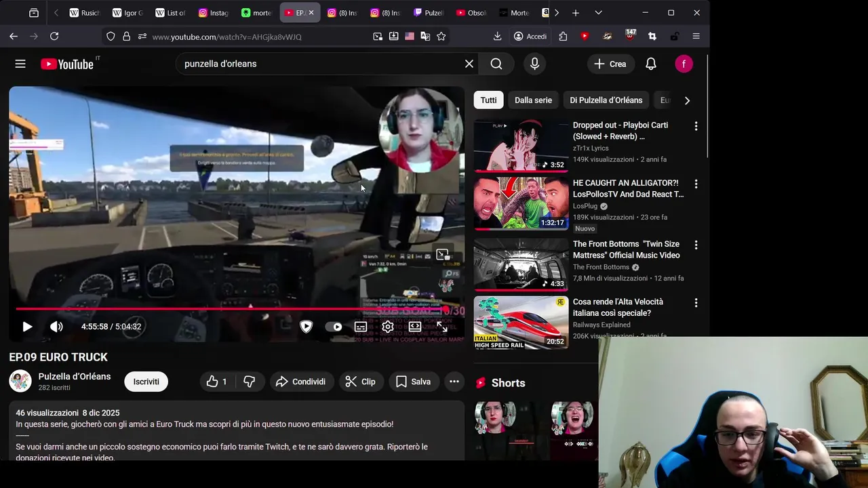Screen dimensions: 868x488
Task: Seek on the red video progress bar
Action: pyautogui.click(x=237, y=309)
